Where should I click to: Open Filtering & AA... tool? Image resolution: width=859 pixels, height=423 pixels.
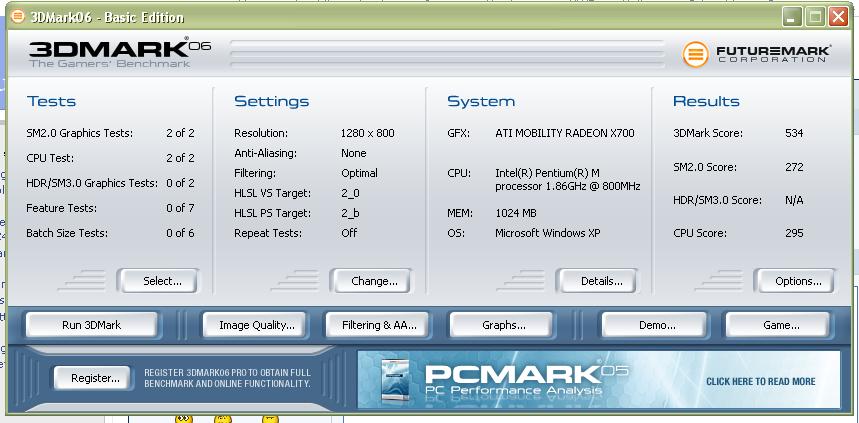point(379,325)
